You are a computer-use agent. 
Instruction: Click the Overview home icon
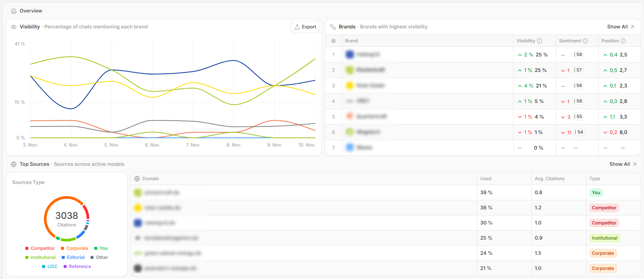[x=14, y=11]
